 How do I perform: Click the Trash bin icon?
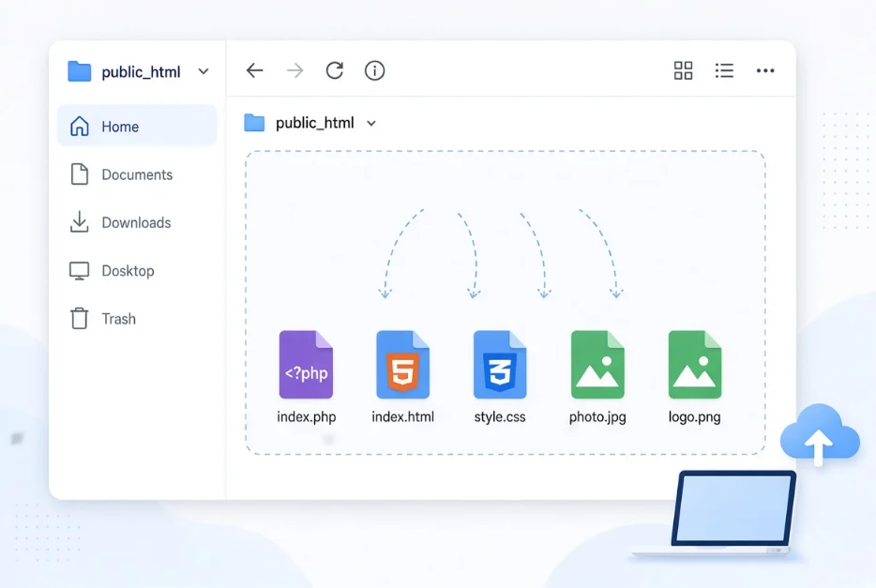[80, 318]
